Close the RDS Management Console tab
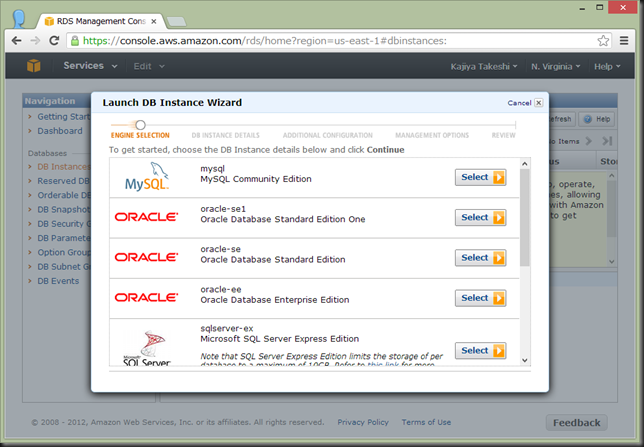 [x=154, y=21]
